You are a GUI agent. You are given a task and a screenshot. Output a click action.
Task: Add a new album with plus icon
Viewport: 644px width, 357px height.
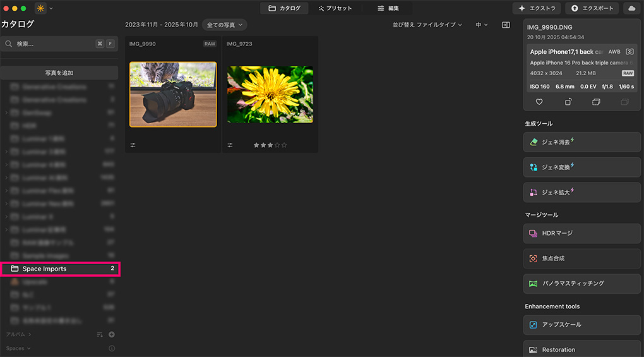(112, 334)
